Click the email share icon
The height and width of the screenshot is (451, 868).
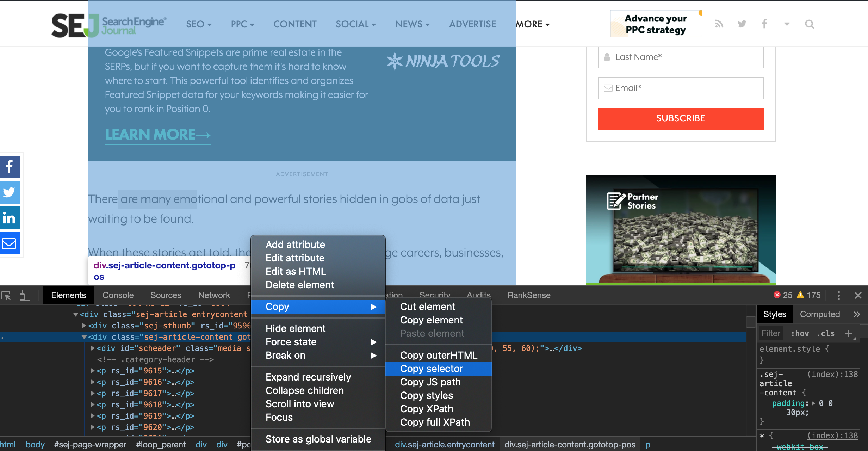coord(10,243)
